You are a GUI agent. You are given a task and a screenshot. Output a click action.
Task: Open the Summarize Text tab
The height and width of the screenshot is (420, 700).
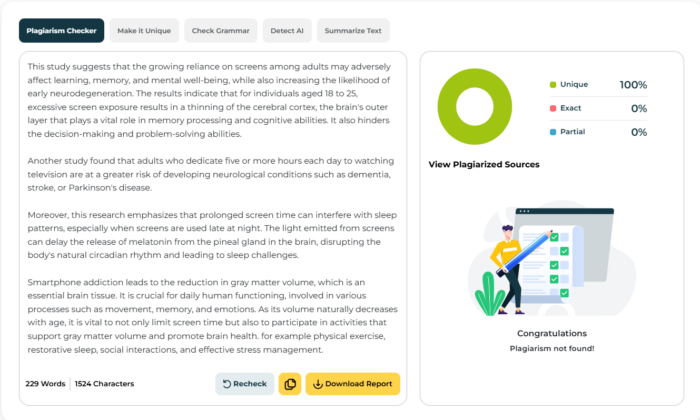tap(353, 31)
